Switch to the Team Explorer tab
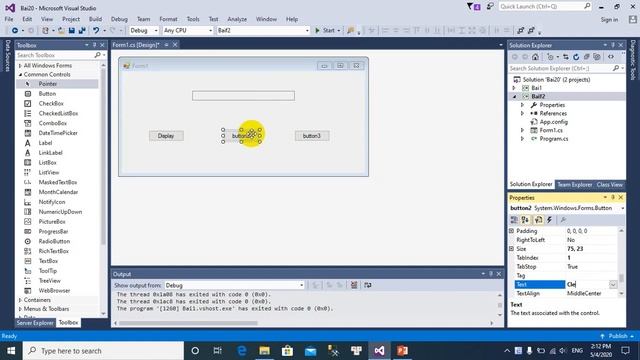 tap(575, 184)
